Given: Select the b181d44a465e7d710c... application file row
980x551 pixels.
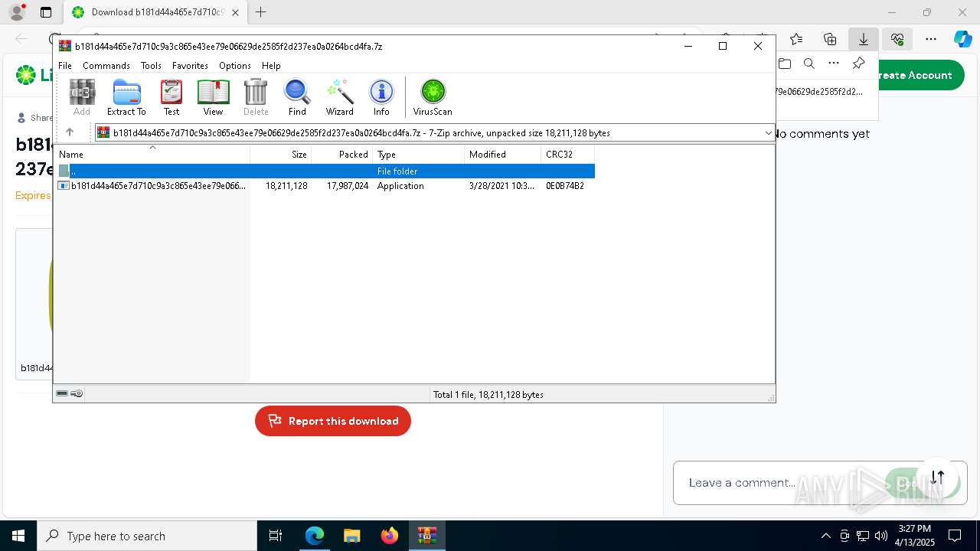Looking at the screenshot, I should click(325, 186).
